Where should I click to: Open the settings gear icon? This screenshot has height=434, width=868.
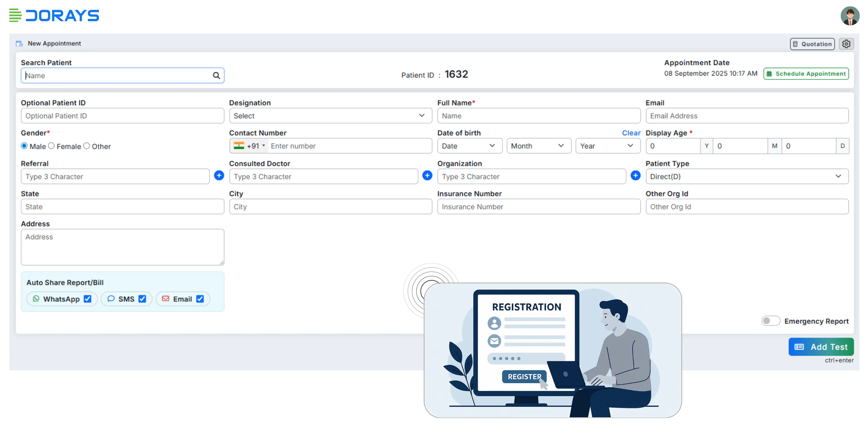pos(846,44)
